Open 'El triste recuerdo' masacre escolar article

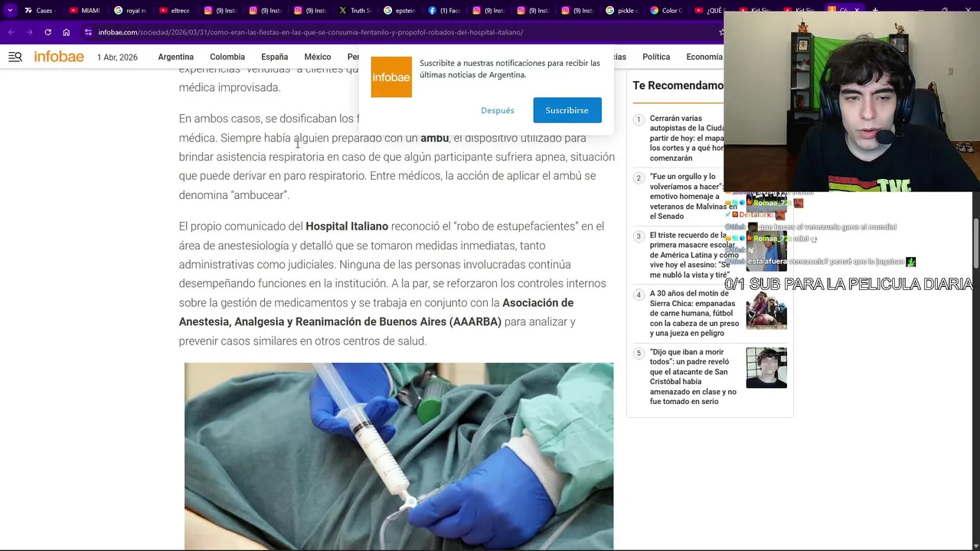click(693, 255)
